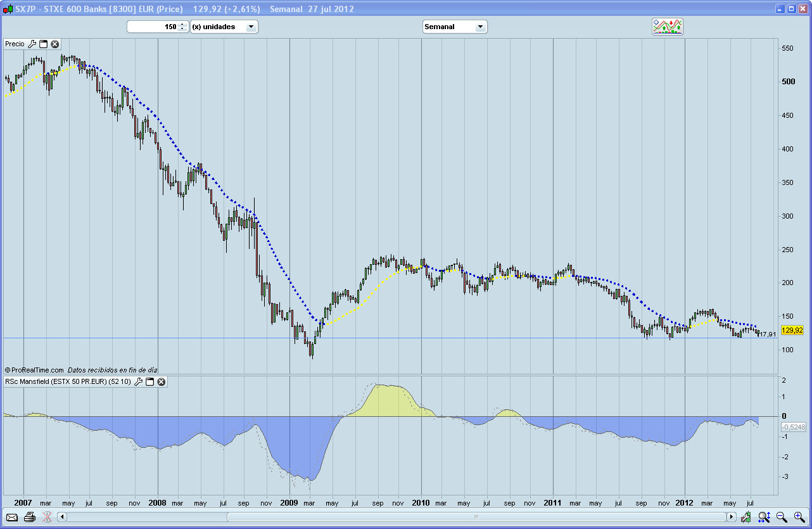This screenshot has height=529, width=812.
Task: Open the (x) unidades dropdown
Action: tap(251, 27)
